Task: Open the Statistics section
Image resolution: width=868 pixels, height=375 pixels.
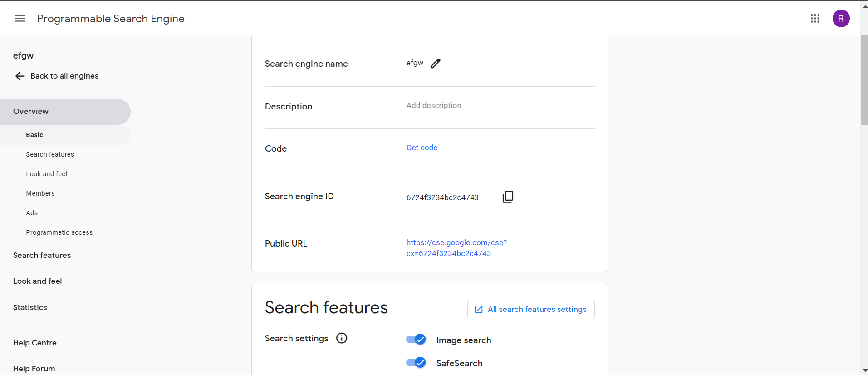Action: [30, 307]
